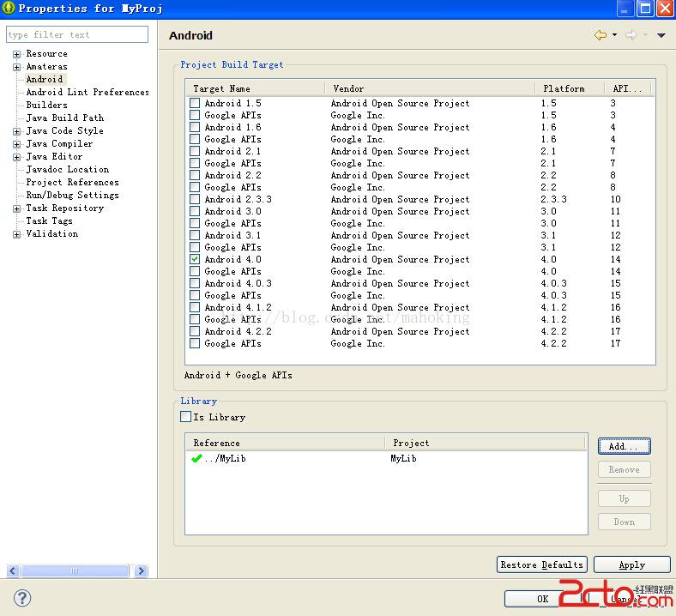Check the Android 3.1 target checkbox

point(195,235)
